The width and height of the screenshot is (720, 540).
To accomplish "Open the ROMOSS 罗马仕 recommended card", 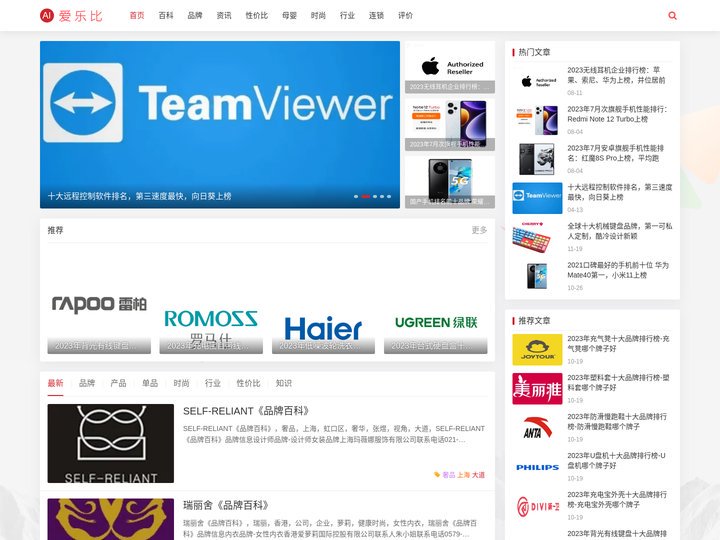I will (211, 303).
